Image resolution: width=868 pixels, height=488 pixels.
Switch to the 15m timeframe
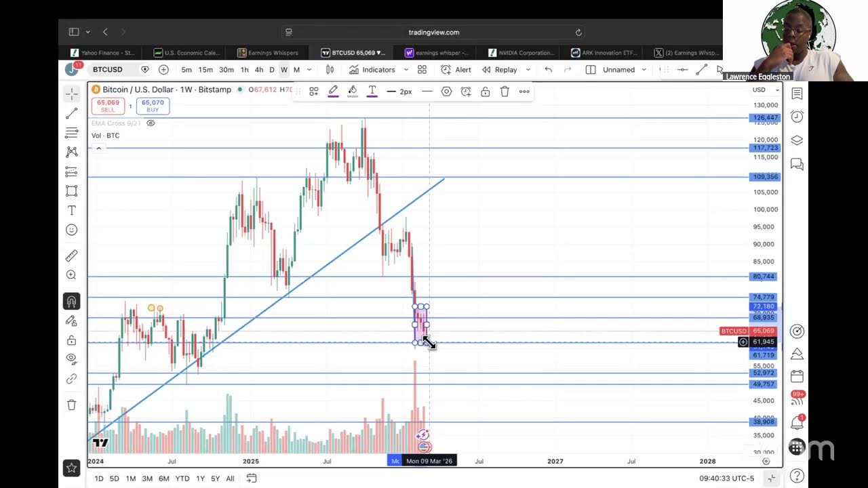point(205,70)
